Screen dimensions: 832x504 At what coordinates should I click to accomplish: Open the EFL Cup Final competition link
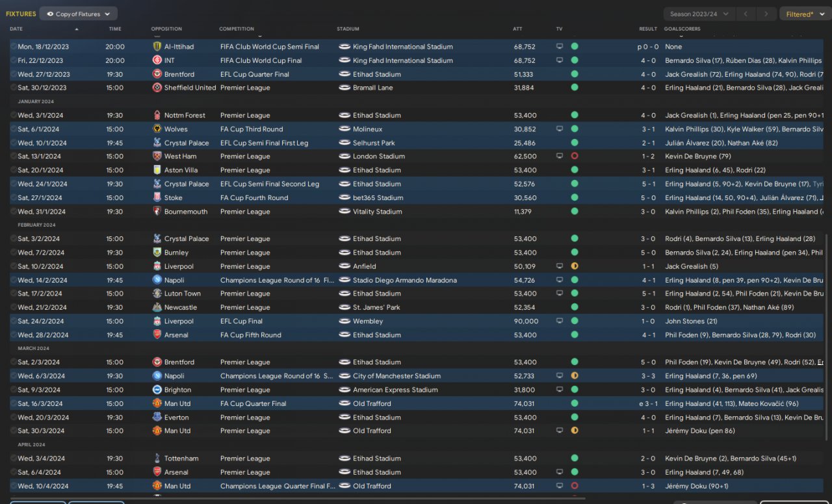[241, 321]
